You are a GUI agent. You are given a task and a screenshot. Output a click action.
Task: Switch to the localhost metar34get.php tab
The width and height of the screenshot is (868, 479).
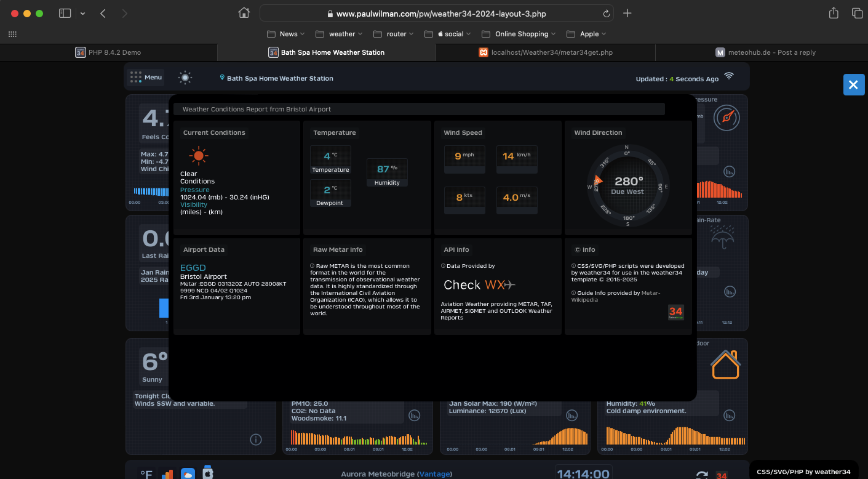pyautogui.click(x=546, y=52)
